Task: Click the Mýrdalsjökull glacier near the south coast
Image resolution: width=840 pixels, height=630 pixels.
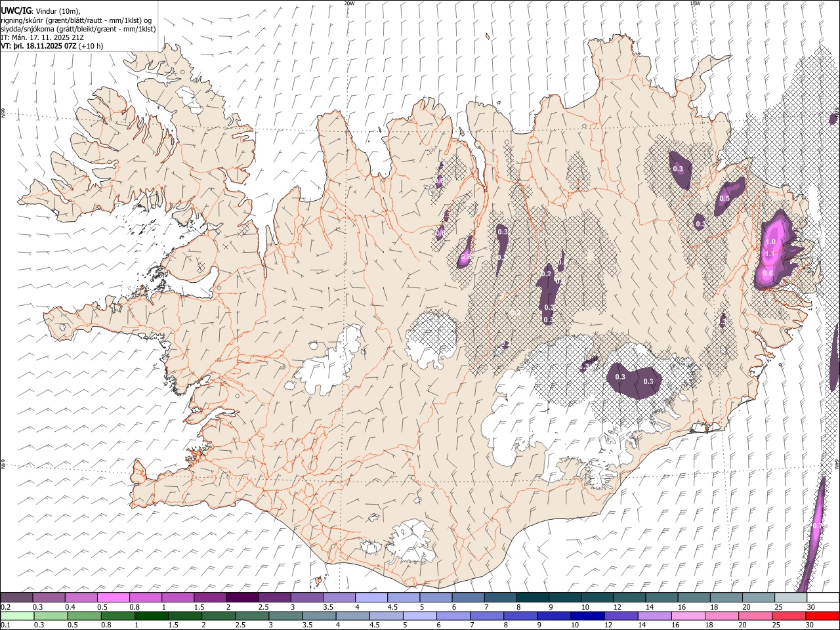Action: pos(412,541)
